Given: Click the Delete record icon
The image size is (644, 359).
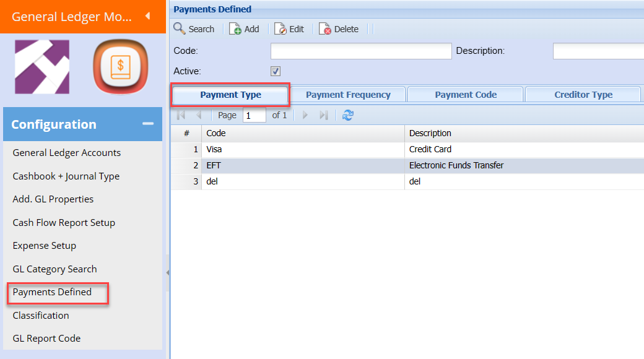Looking at the screenshot, I should [x=325, y=28].
